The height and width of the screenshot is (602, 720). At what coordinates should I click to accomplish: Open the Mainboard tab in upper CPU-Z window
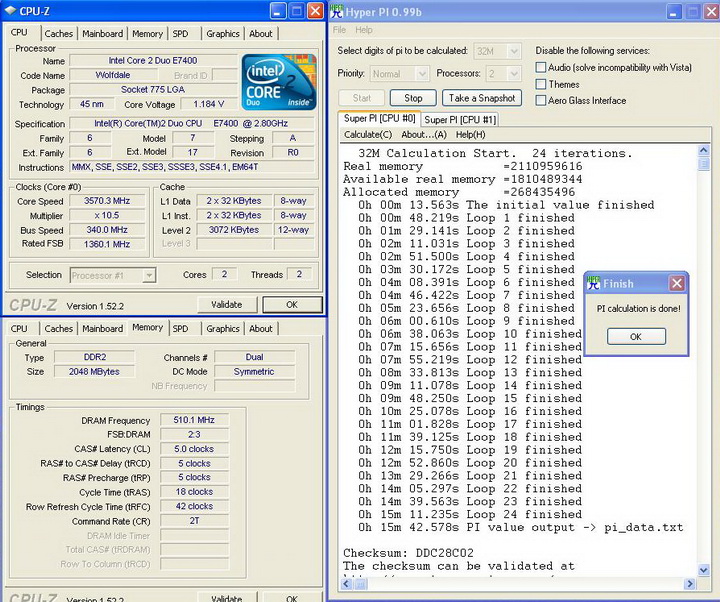pyautogui.click(x=102, y=33)
